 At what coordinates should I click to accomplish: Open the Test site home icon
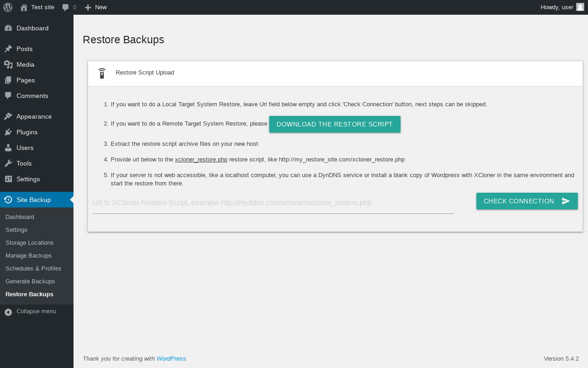point(24,7)
